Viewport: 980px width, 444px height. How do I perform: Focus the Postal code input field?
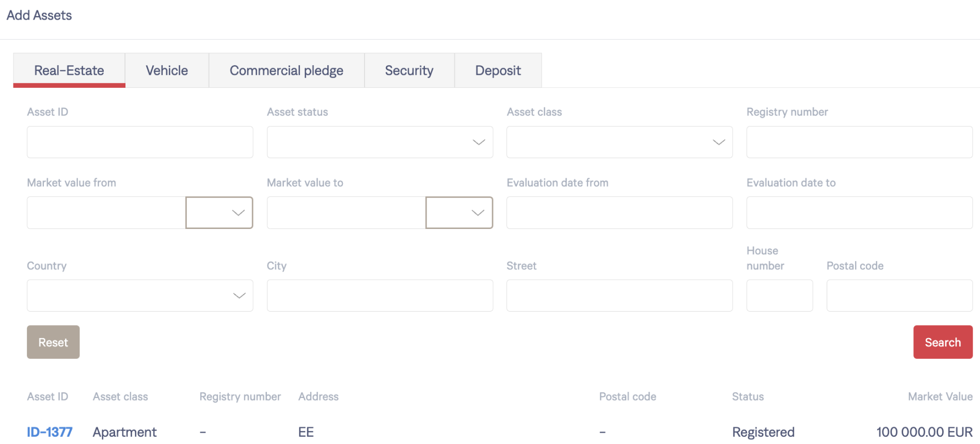pos(899,296)
